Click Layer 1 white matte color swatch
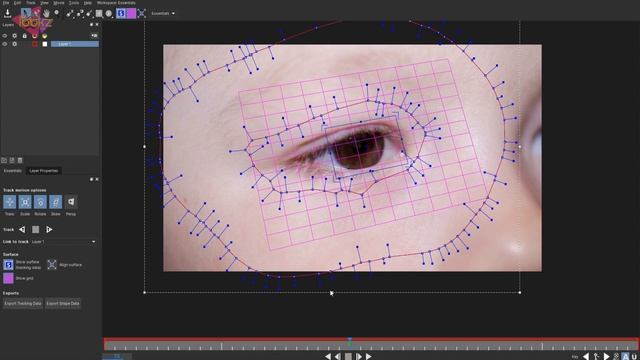This screenshot has width=640, height=360. click(x=44, y=44)
